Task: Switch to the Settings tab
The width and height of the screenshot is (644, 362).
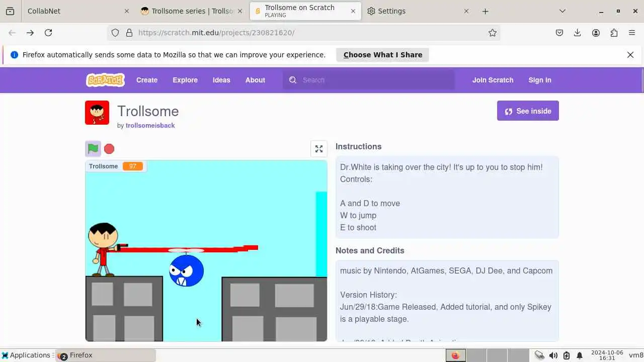Action: [418, 11]
